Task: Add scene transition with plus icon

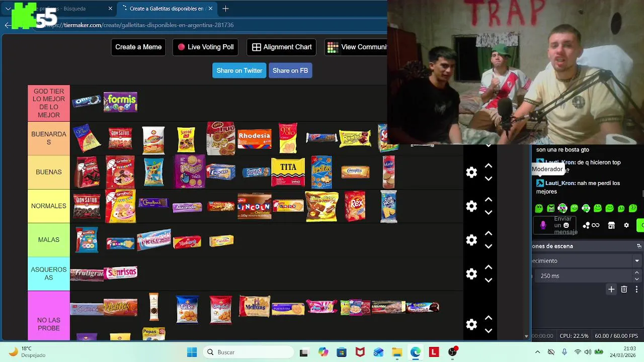Action: [x=611, y=289]
